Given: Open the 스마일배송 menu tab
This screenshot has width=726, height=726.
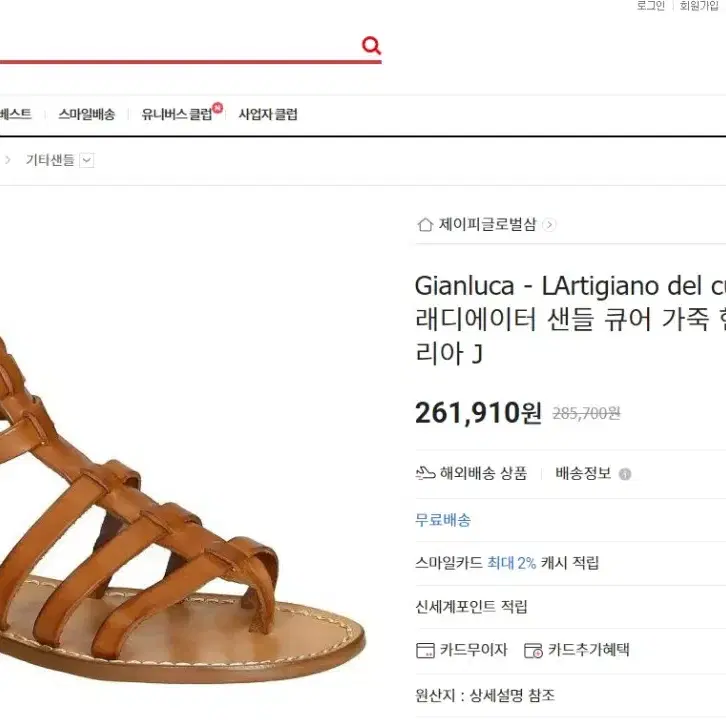Looking at the screenshot, I should (x=87, y=114).
